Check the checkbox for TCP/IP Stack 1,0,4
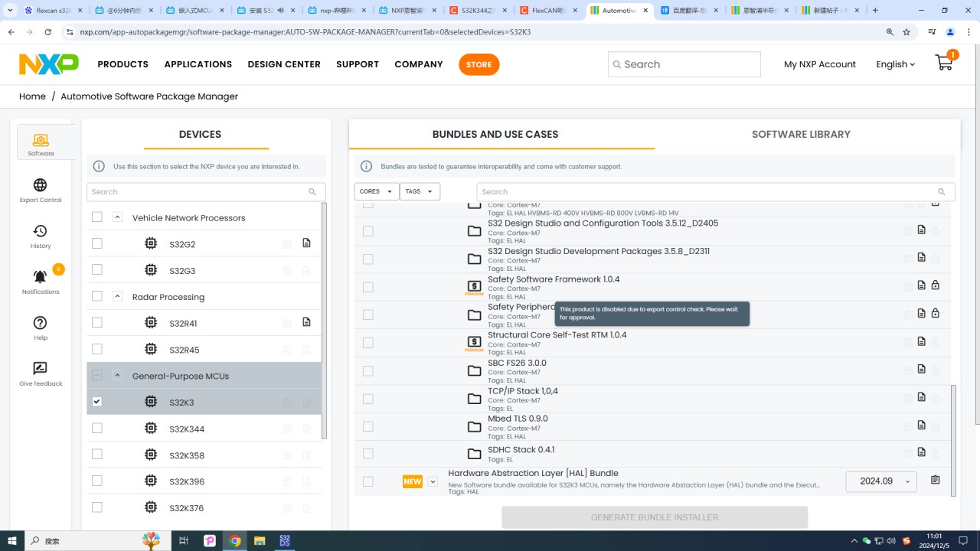The image size is (980, 551). (367, 398)
